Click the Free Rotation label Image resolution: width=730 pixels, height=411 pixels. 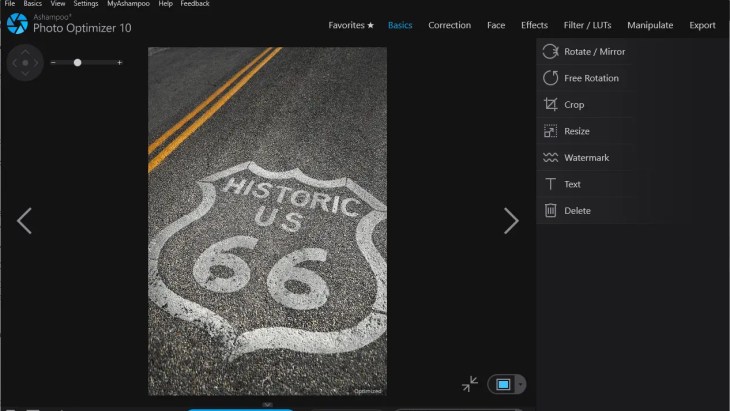591,78
